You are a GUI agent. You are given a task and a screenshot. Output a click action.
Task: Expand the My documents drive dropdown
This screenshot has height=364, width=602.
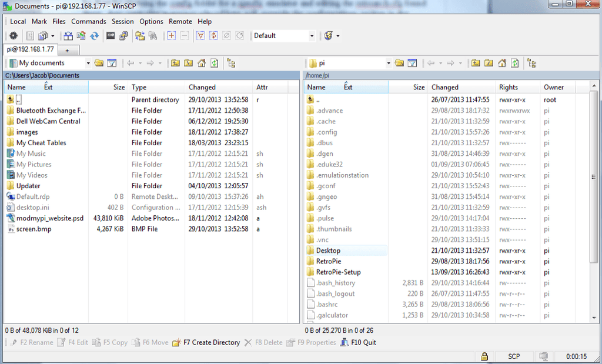coord(88,63)
